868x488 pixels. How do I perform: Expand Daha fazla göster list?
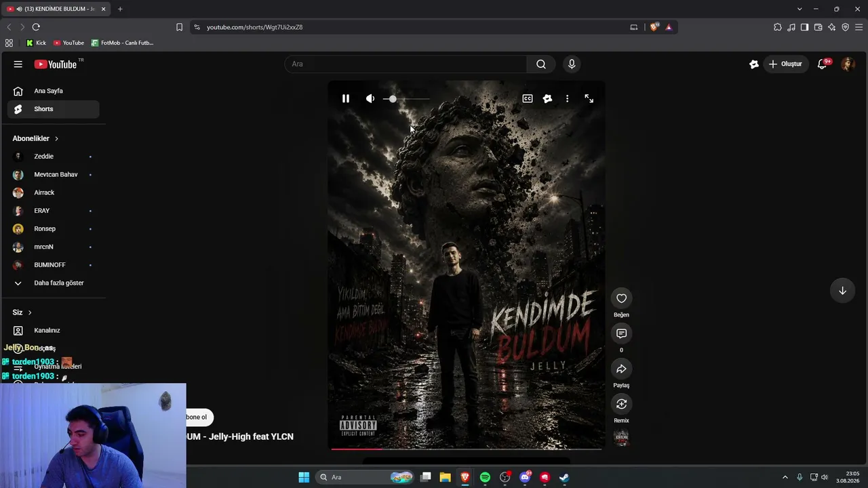pos(54,283)
